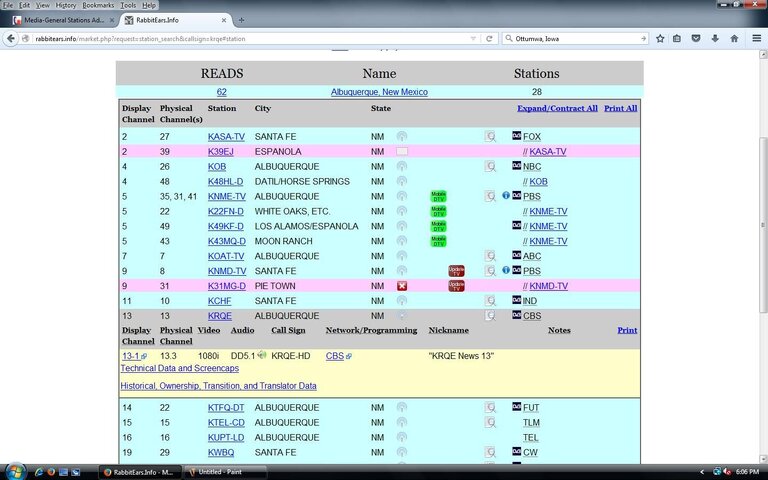Open Historical, Ownership, Transition, and Translator Data

tap(218, 385)
